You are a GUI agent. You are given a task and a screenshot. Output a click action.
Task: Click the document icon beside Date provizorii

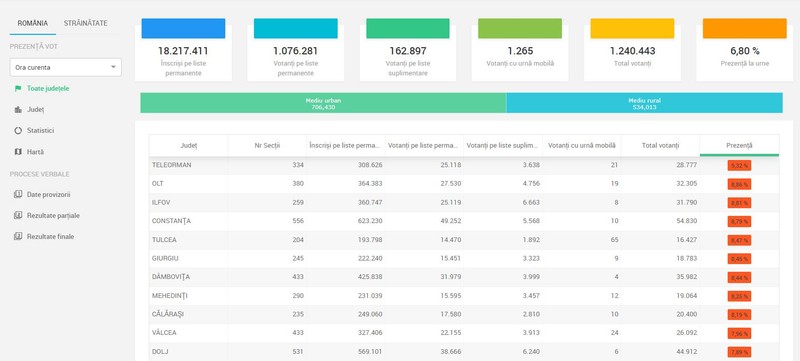point(18,194)
